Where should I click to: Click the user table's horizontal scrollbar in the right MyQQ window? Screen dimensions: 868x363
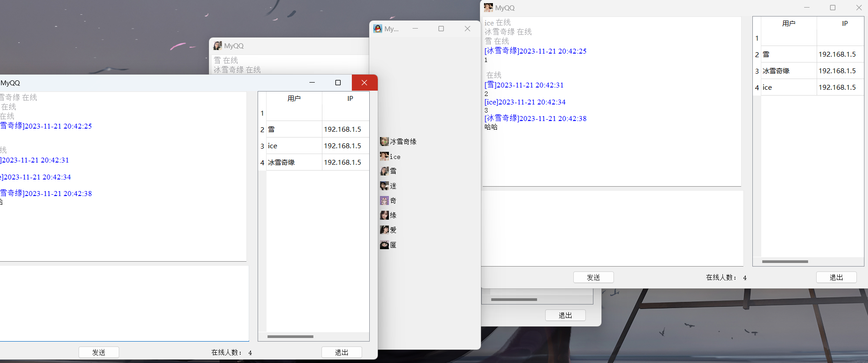click(x=785, y=262)
